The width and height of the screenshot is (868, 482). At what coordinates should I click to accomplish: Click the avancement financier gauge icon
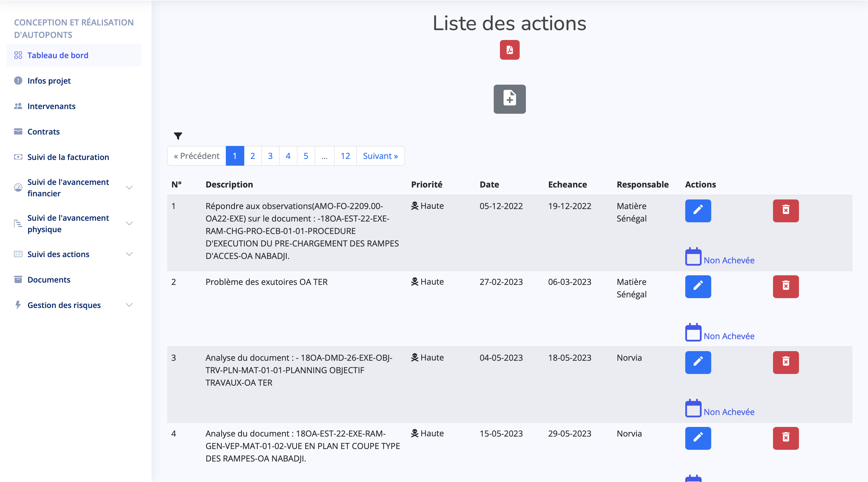18,188
